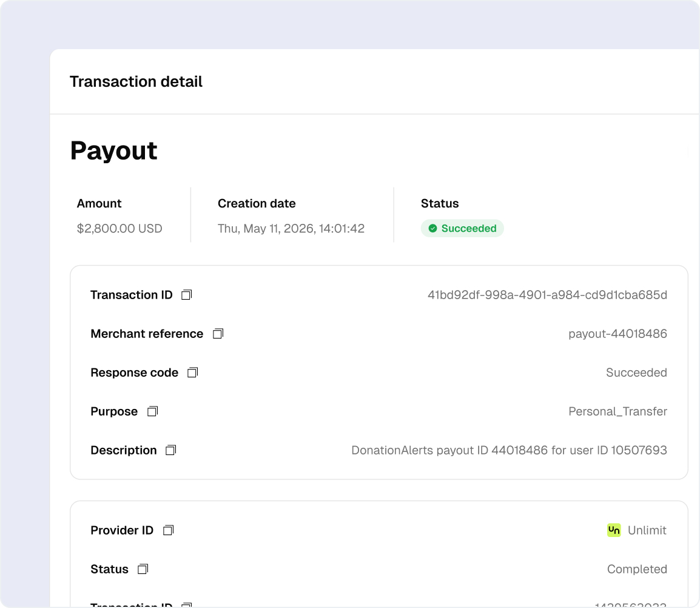Click copy icon next to Provider ID
The width and height of the screenshot is (700, 608).
(x=169, y=530)
